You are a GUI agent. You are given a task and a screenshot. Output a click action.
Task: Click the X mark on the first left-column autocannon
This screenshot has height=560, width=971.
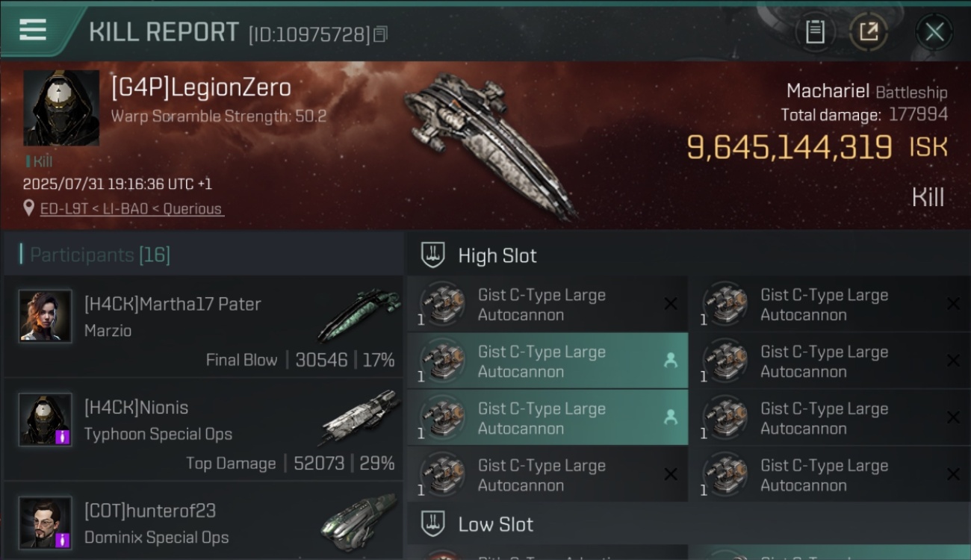pos(670,304)
